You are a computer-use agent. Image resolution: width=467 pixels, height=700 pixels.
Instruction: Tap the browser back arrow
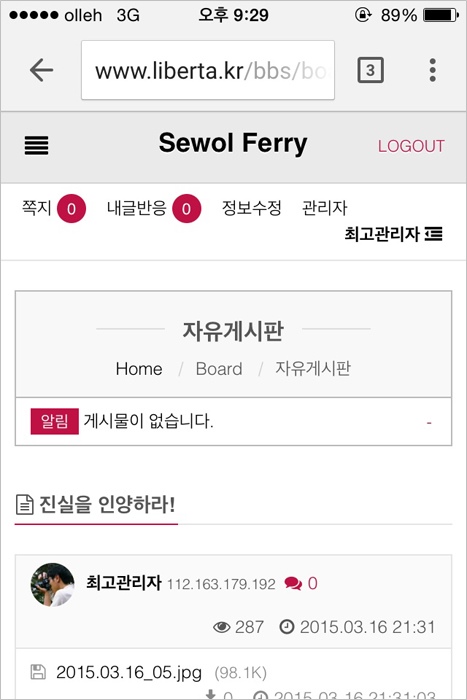point(41,70)
